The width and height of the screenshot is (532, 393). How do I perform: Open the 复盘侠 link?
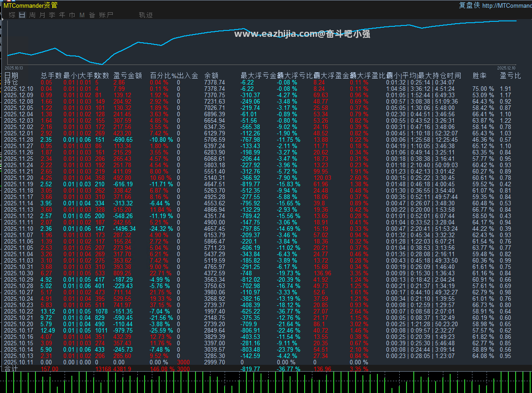click(469, 5)
